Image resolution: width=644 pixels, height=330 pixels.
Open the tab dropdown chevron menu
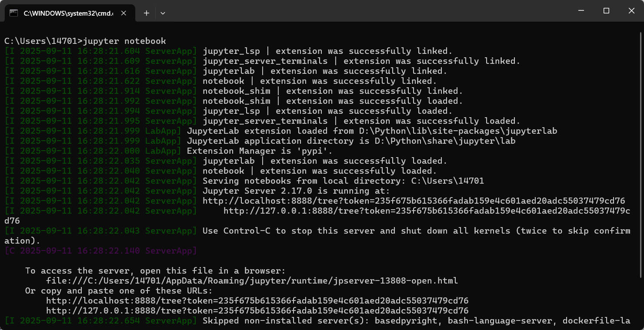coord(163,13)
